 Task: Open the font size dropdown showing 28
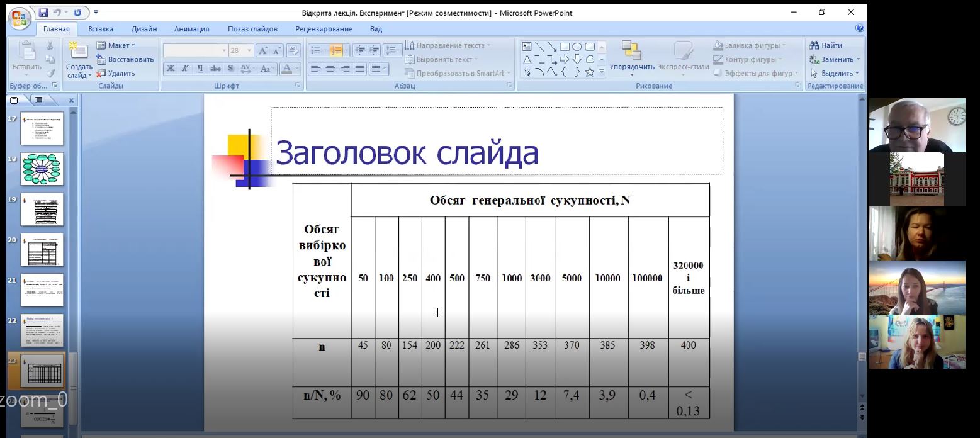point(249,50)
